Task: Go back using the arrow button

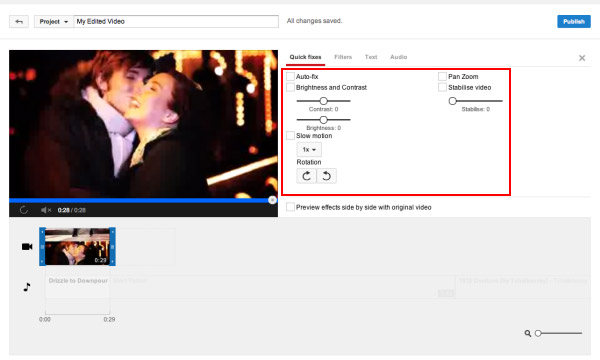Action: [19, 21]
